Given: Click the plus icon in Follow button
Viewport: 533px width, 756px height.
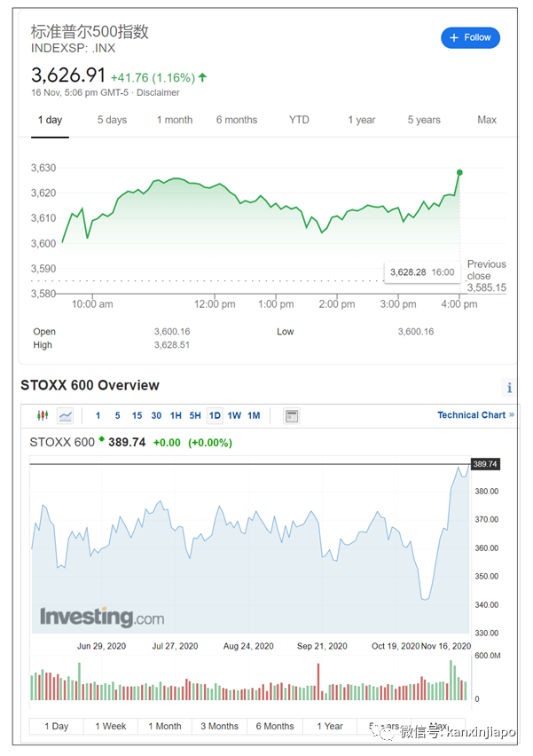Looking at the screenshot, I should click(454, 37).
